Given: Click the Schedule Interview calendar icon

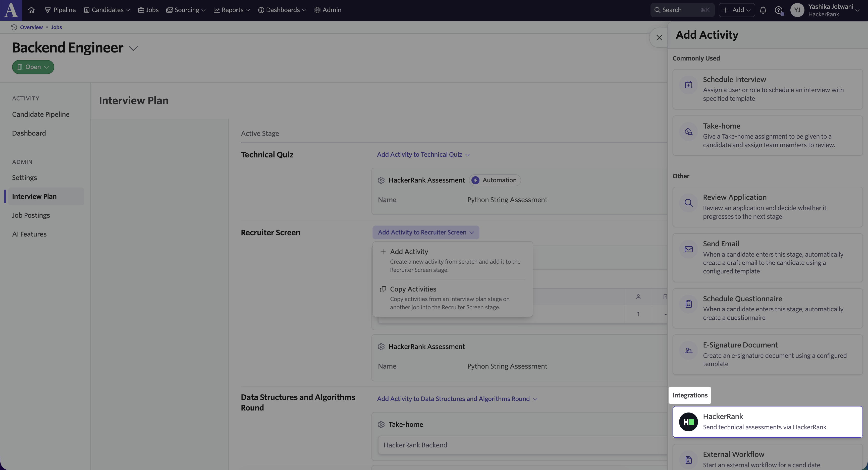Looking at the screenshot, I should click(688, 85).
